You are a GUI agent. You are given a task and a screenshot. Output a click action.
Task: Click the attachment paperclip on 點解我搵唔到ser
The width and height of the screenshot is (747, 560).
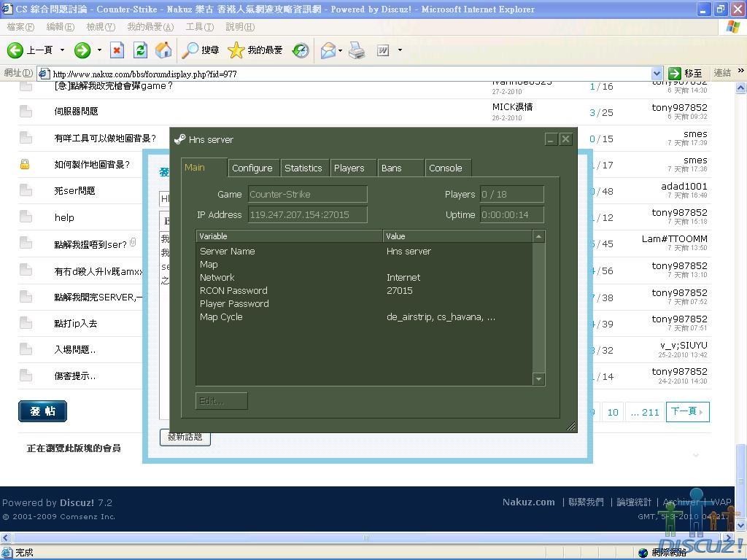point(133,242)
